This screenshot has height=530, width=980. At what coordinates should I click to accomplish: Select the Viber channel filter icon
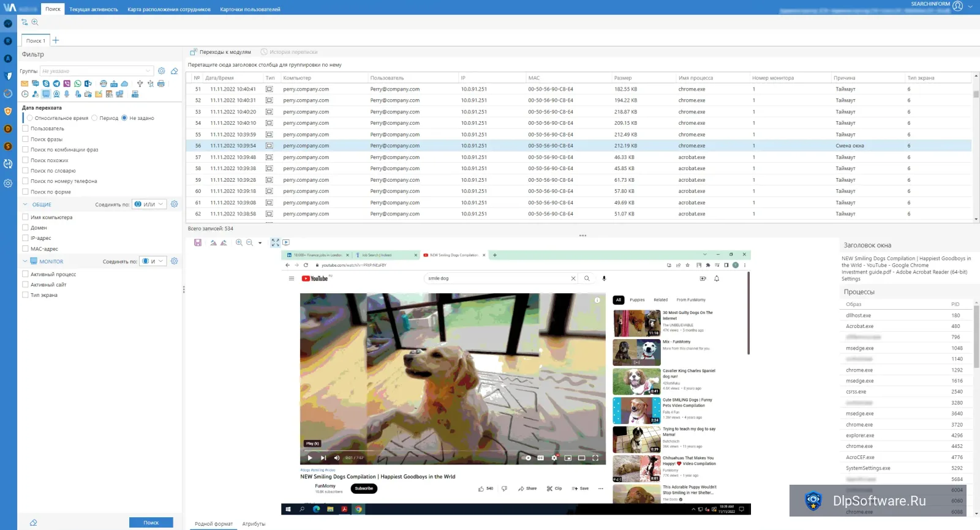pyautogui.click(x=67, y=83)
